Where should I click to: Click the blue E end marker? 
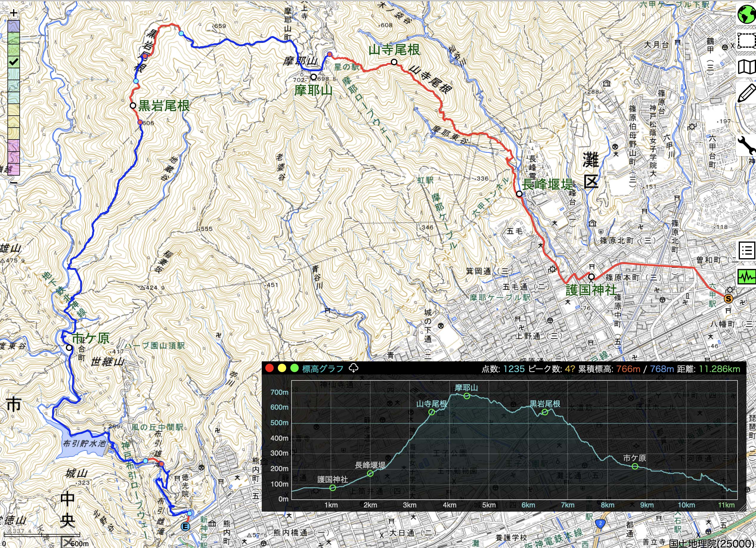coord(185,527)
